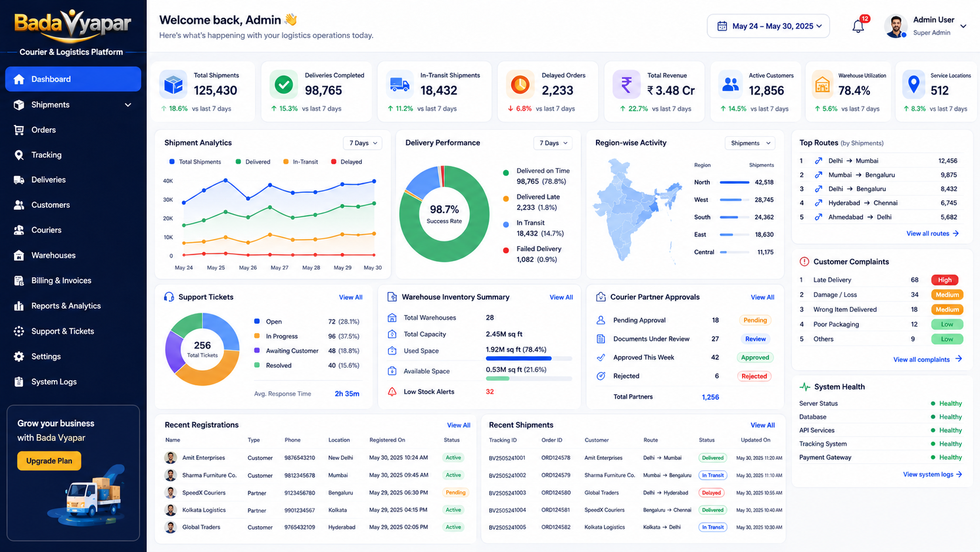The image size is (980, 552).
Task: Open the notifications bell icon
Action: [x=858, y=26]
